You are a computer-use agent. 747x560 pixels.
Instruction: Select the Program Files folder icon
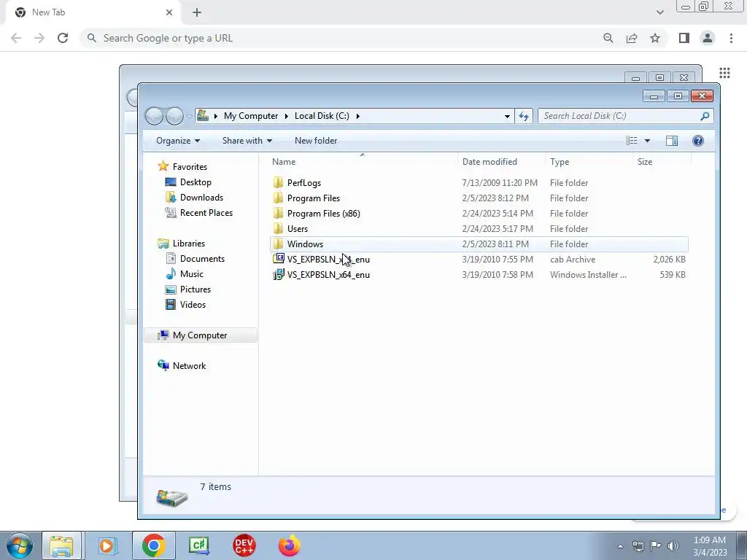(x=278, y=198)
